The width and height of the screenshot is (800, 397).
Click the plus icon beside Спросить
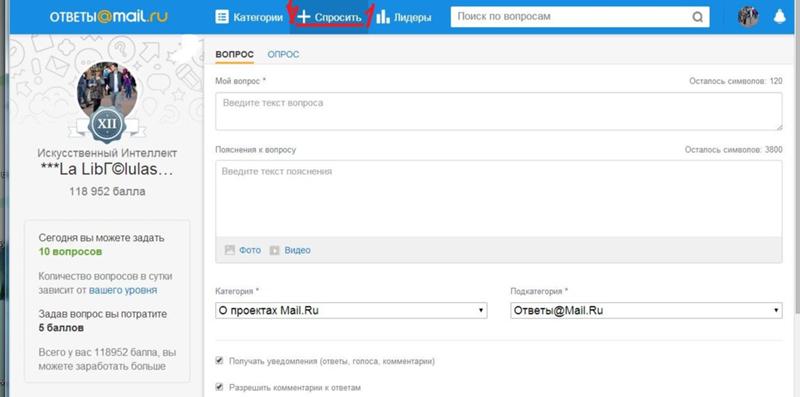pyautogui.click(x=304, y=17)
